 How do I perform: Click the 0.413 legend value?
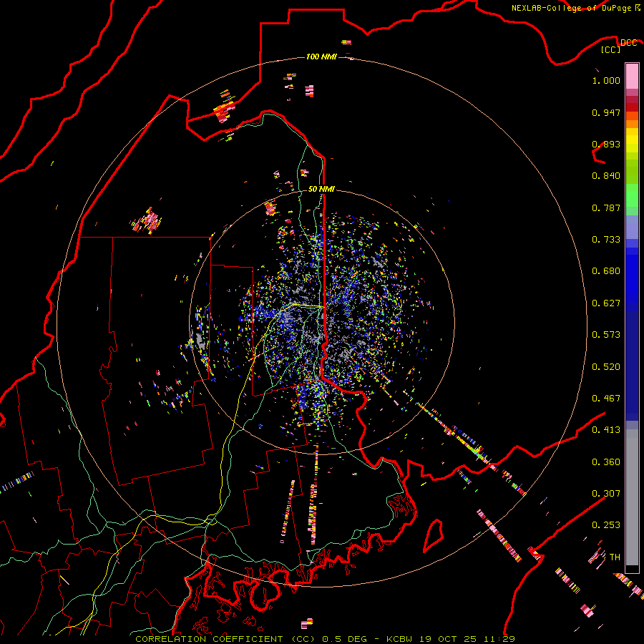coord(606,430)
